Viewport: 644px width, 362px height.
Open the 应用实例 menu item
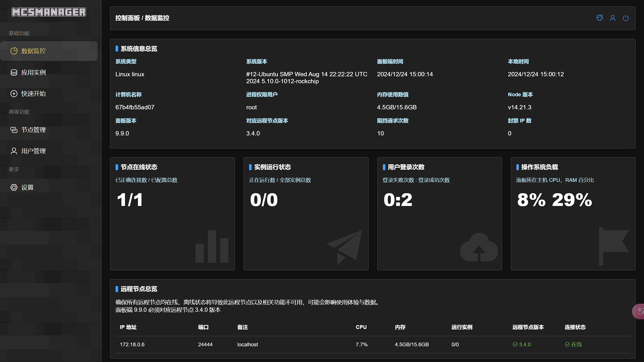coord(33,73)
